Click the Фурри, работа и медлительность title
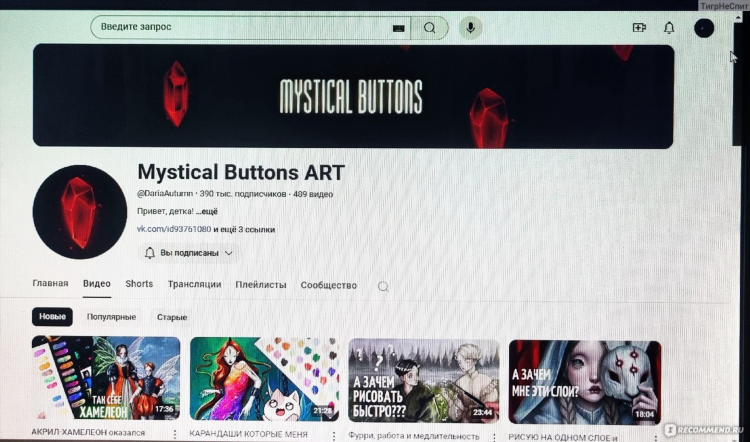 click(414, 436)
